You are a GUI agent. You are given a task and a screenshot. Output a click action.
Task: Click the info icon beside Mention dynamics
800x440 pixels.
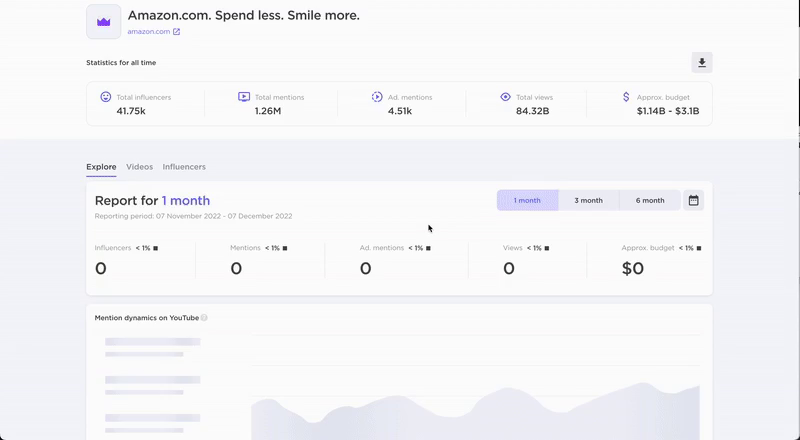pos(204,318)
